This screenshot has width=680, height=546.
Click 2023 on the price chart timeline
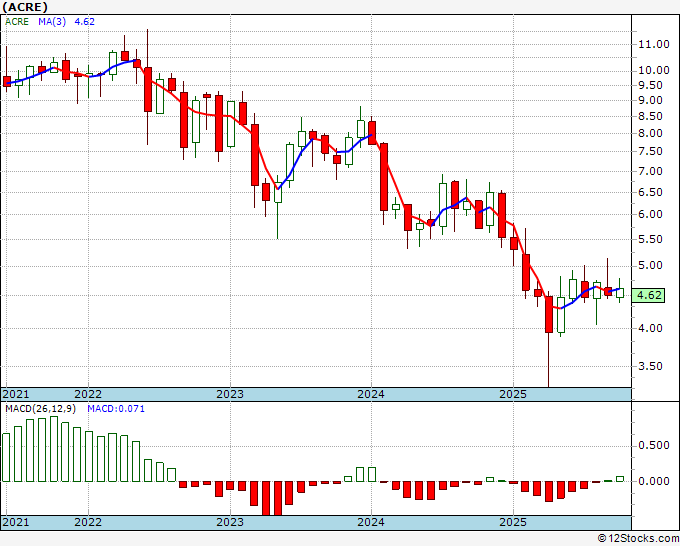230,394
